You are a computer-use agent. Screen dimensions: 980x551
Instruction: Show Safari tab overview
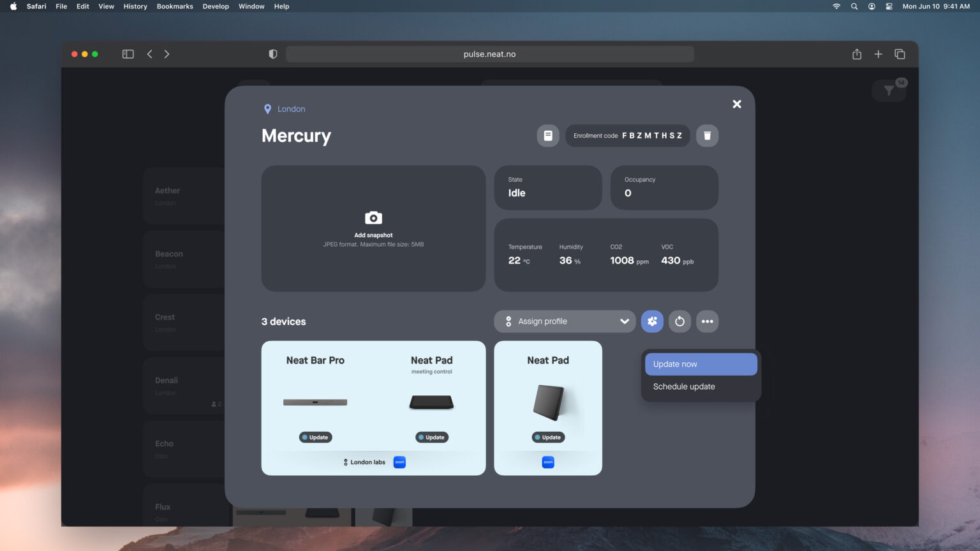(x=900, y=54)
